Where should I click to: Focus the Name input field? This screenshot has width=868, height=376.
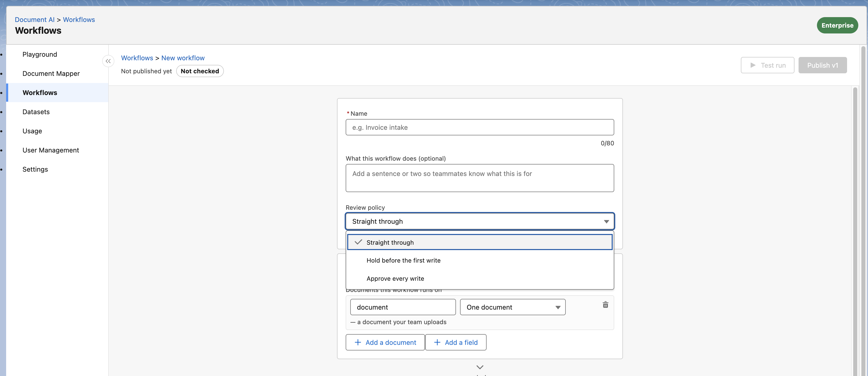tap(479, 127)
